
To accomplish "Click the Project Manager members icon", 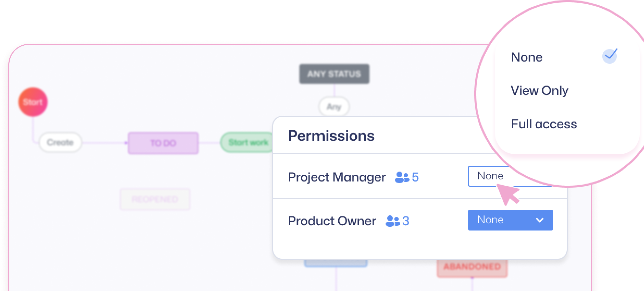I will point(402,177).
